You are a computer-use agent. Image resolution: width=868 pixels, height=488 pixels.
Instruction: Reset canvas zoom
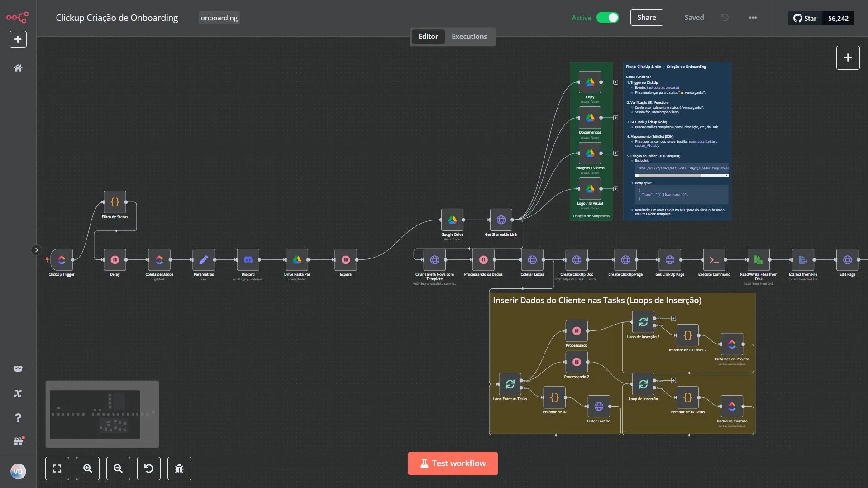pos(149,469)
